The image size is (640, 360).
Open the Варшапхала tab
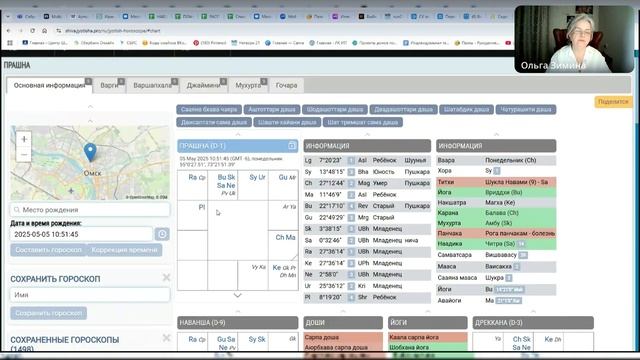tap(153, 85)
